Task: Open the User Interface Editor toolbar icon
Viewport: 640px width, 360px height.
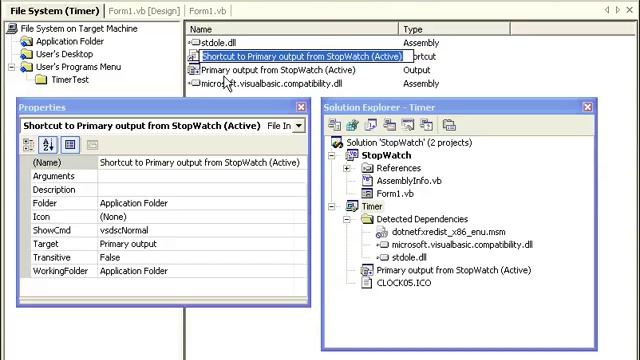Action: click(389, 125)
